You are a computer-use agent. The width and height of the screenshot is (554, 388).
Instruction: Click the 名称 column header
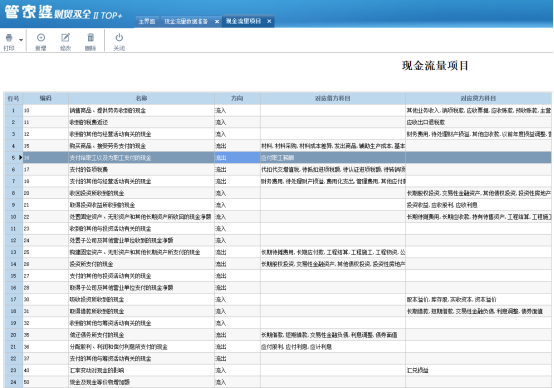(x=141, y=98)
